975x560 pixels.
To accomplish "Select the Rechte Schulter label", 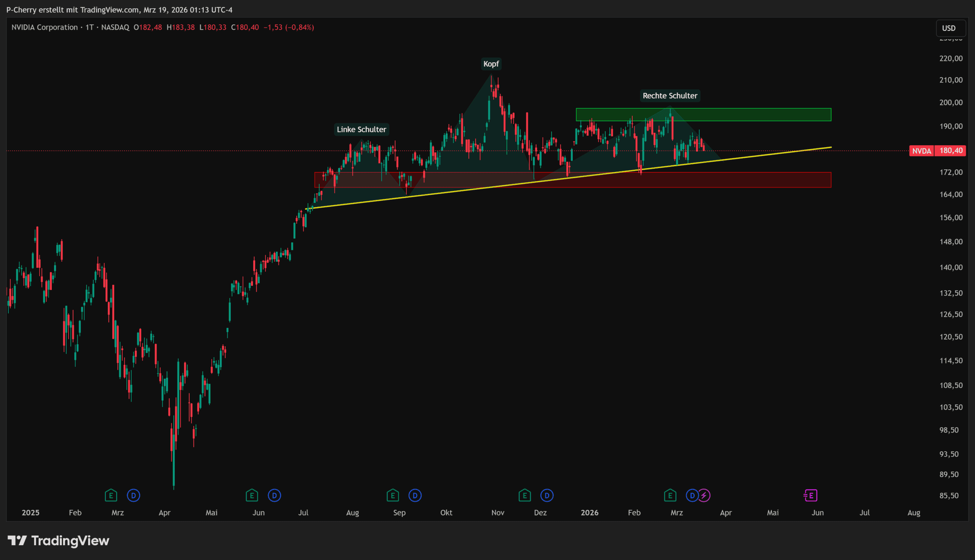I will tap(670, 96).
